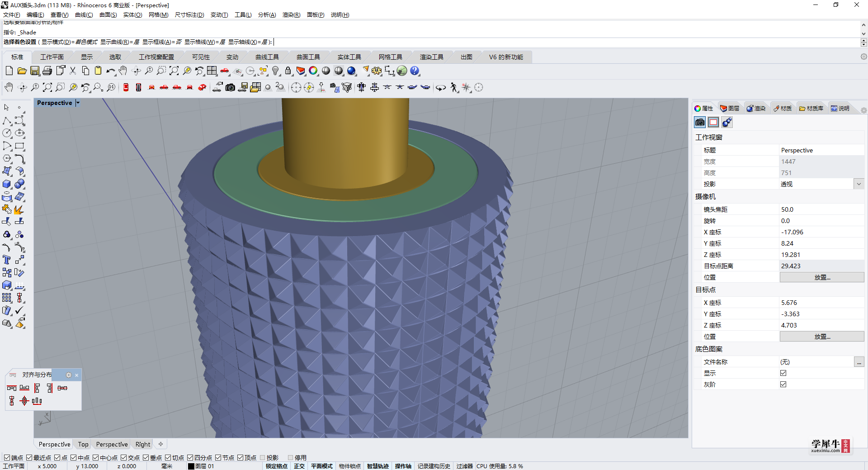
Task: Open the 渲染(R) menu
Action: coord(291,15)
